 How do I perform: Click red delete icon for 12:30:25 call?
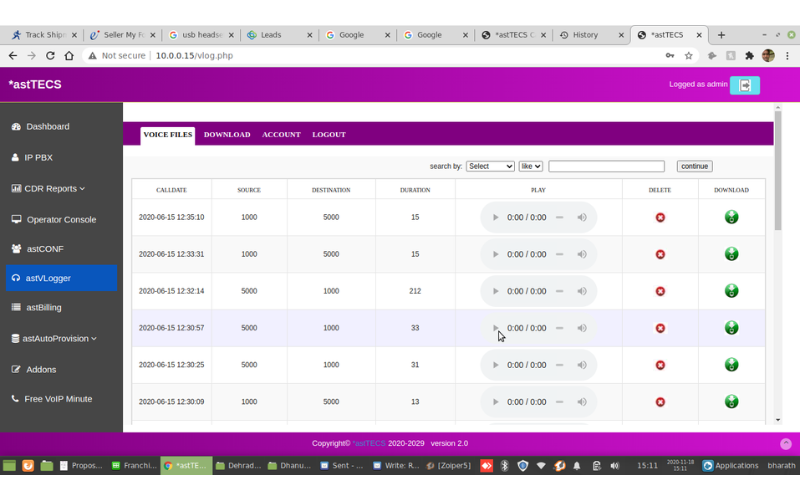660,365
